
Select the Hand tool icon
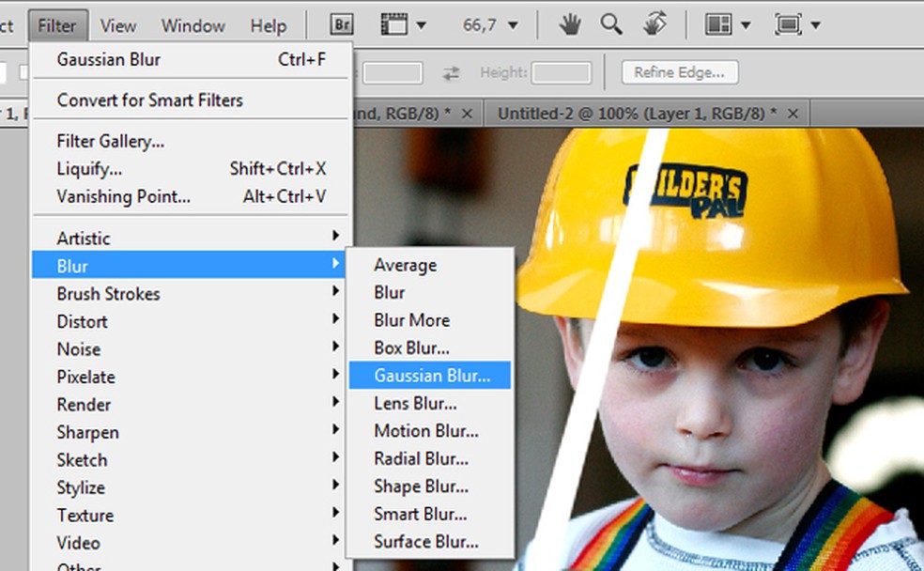click(569, 24)
